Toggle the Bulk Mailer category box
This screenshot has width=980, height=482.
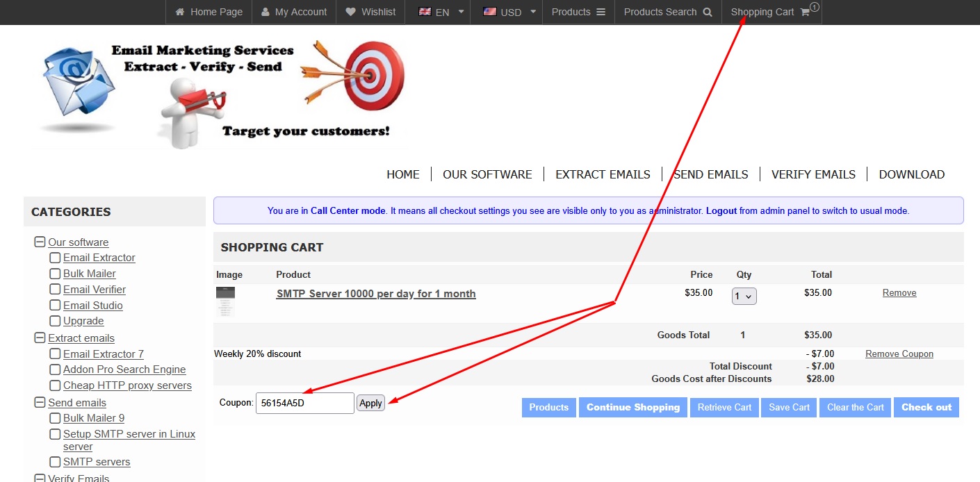coord(55,274)
